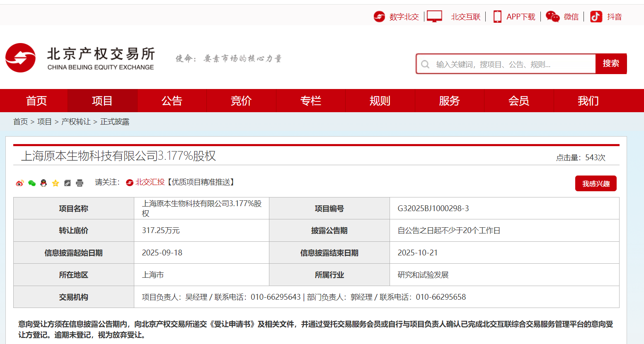Click the 搜索 search button
This screenshot has width=644, height=344.
(x=611, y=64)
